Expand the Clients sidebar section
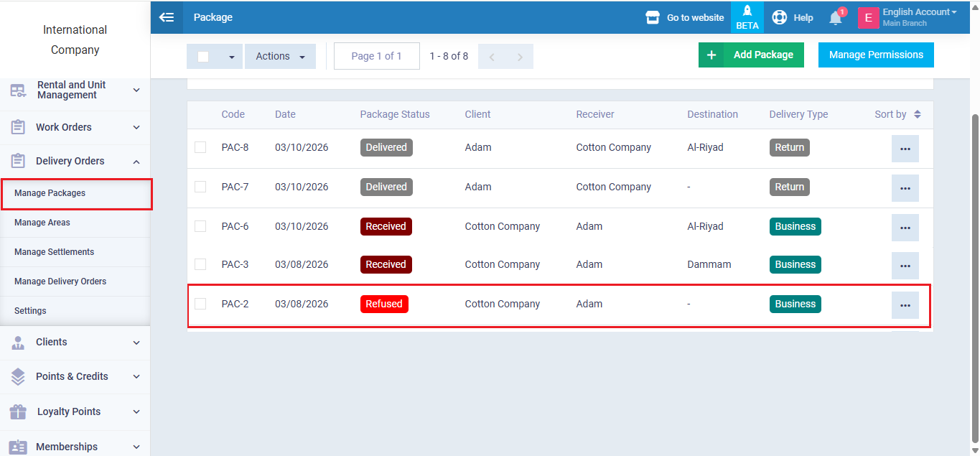The width and height of the screenshot is (980, 456). coord(75,343)
